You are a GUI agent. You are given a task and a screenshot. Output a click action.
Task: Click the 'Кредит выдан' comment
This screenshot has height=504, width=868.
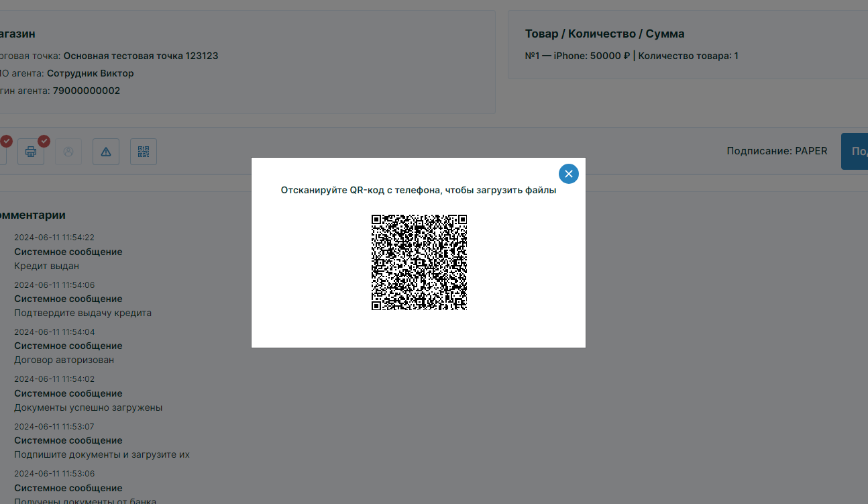pyautogui.click(x=46, y=266)
